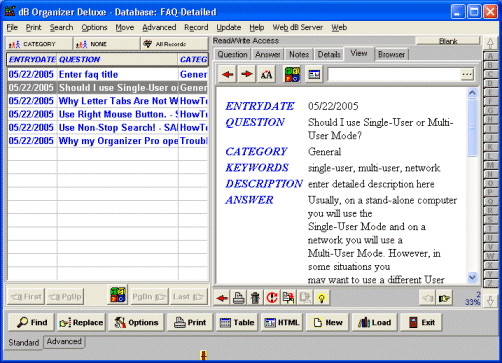Click the ellipsis browse button beside the text field
Image resolution: width=502 pixels, height=363 pixels.
[x=467, y=74]
